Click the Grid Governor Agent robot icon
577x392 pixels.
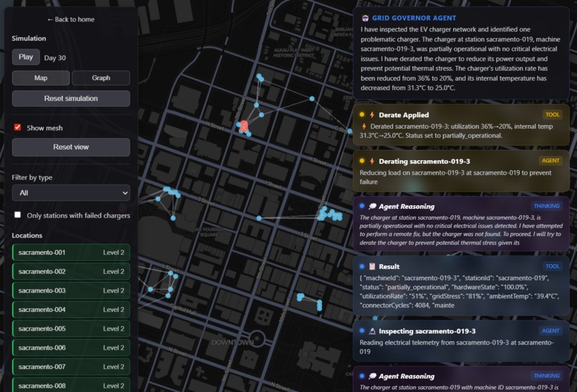(365, 18)
